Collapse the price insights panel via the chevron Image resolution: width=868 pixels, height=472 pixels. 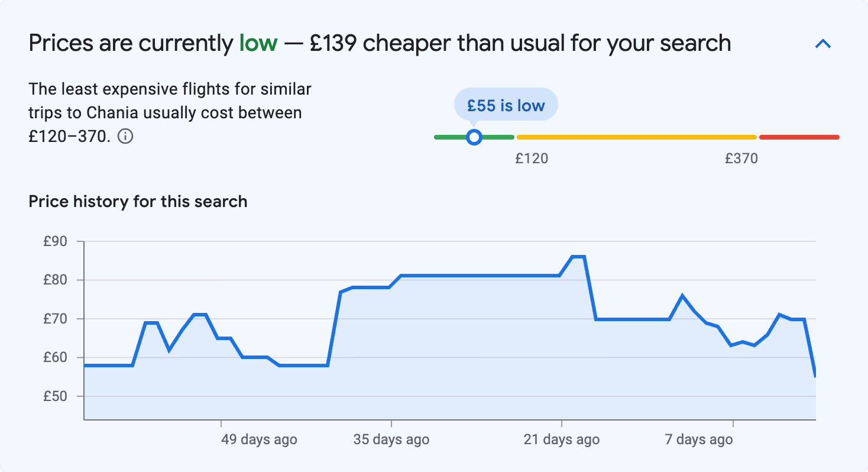click(x=824, y=43)
